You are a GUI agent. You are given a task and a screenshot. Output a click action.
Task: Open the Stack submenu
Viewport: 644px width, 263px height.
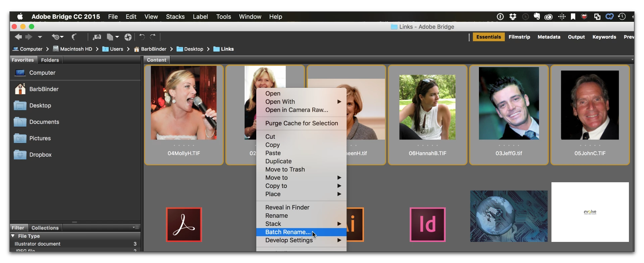pos(301,224)
